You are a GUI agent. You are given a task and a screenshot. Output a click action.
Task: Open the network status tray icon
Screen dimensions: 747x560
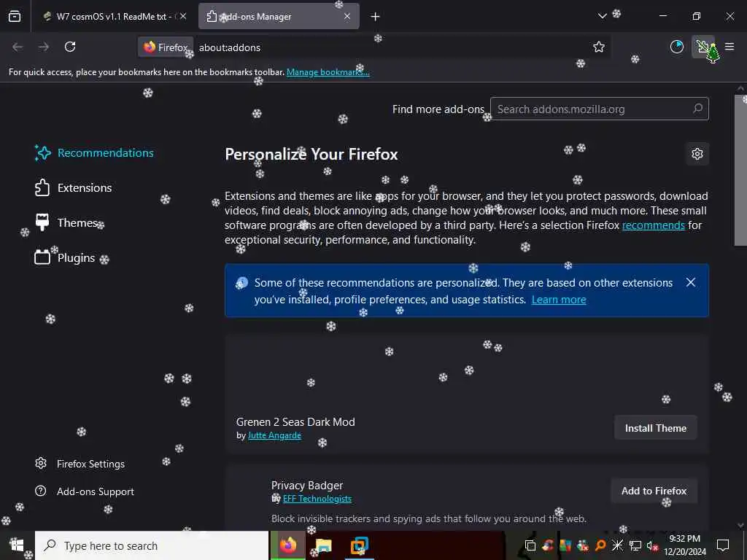[635, 545]
